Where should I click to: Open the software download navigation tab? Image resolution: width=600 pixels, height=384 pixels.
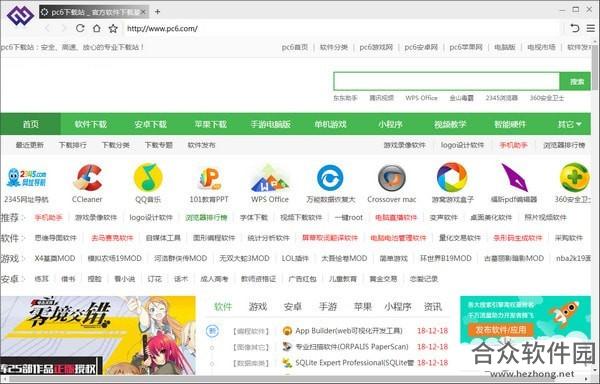(91, 124)
